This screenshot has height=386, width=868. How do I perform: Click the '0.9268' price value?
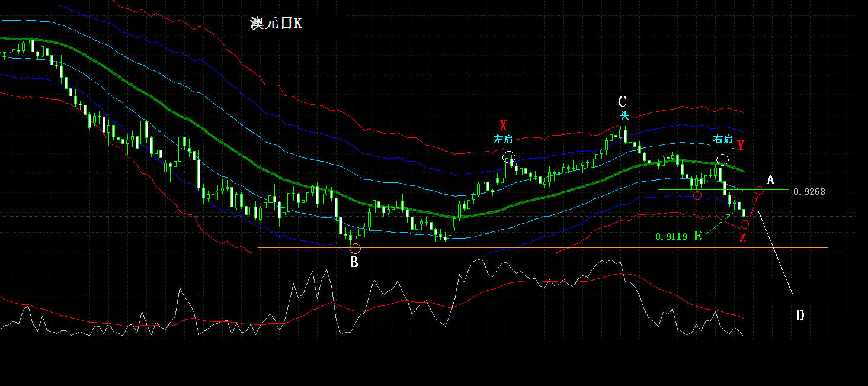tap(809, 192)
